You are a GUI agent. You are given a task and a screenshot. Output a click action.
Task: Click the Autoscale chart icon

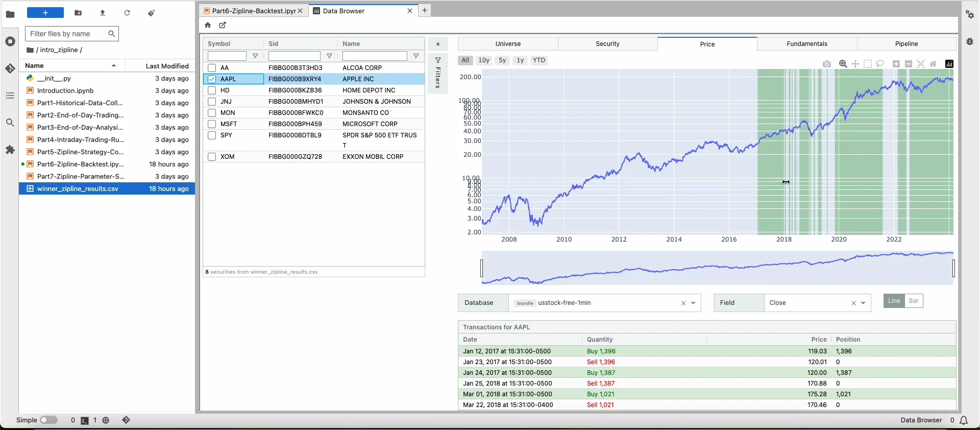point(921,64)
